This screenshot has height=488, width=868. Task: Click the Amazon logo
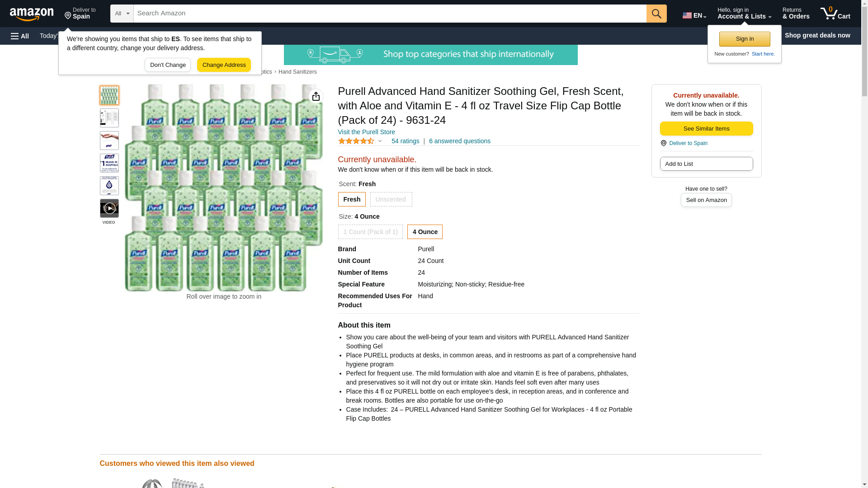click(32, 14)
